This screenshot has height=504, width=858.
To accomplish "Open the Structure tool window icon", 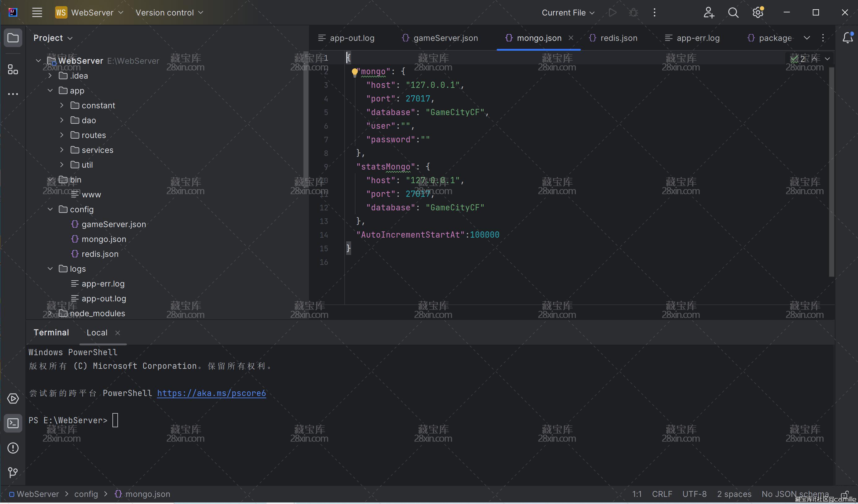I will pyautogui.click(x=13, y=69).
